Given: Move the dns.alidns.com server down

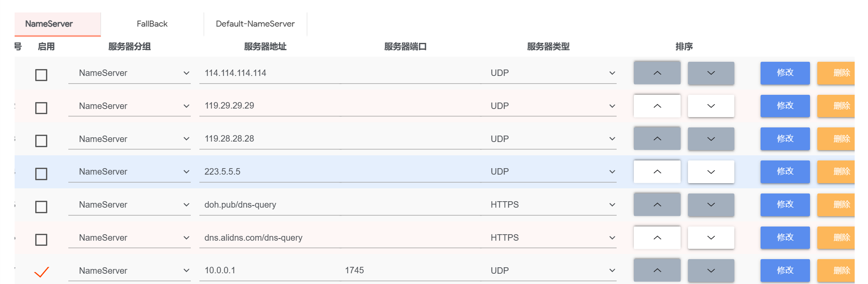Looking at the screenshot, I should click(x=711, y=238).
